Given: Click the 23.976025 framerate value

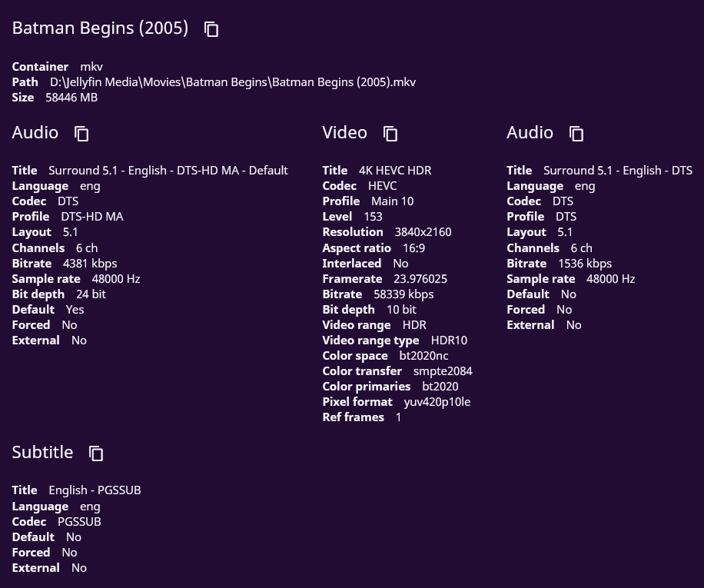Looking at the screenshot, I should click(420, 279).
